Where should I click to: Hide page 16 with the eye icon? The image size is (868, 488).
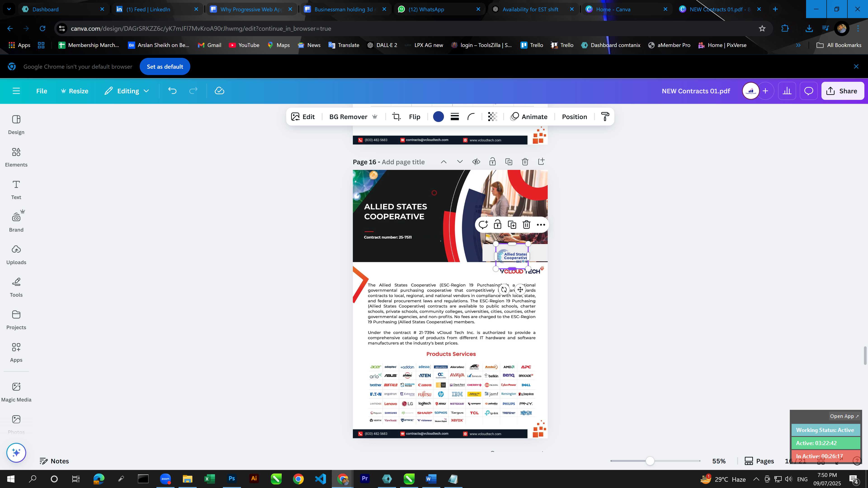pyautogui.click(x=476, y=162)
